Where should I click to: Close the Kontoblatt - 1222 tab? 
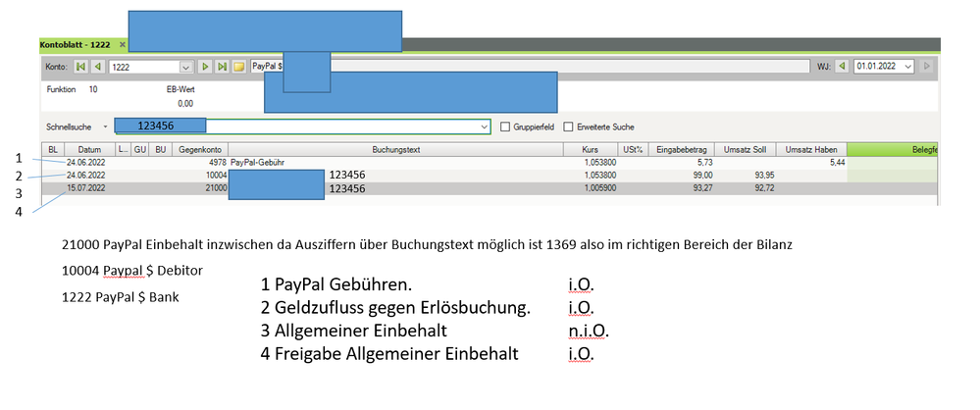123,45
